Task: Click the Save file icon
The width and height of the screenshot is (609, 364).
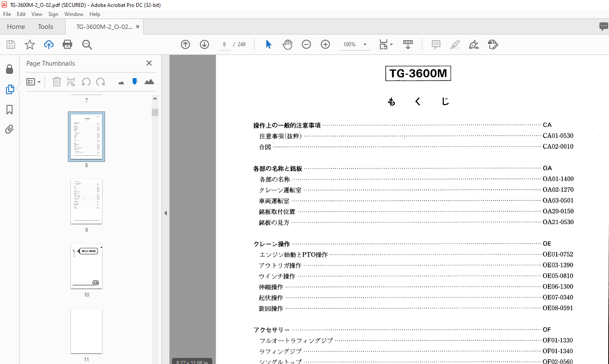Action: 11,44
